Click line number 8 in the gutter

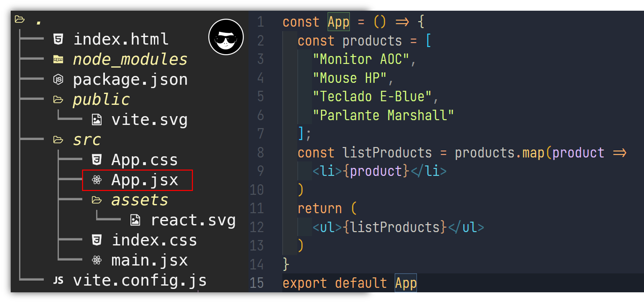point(261,153)
